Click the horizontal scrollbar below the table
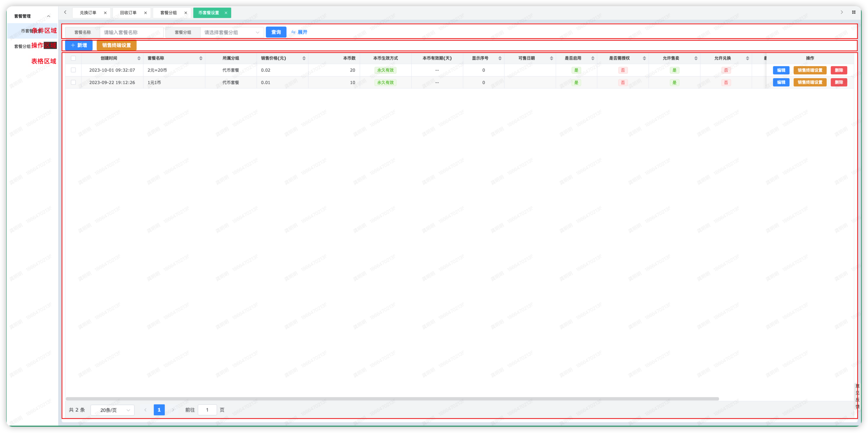This screenshot has width=868, height=433. click(x=392, y=399)
